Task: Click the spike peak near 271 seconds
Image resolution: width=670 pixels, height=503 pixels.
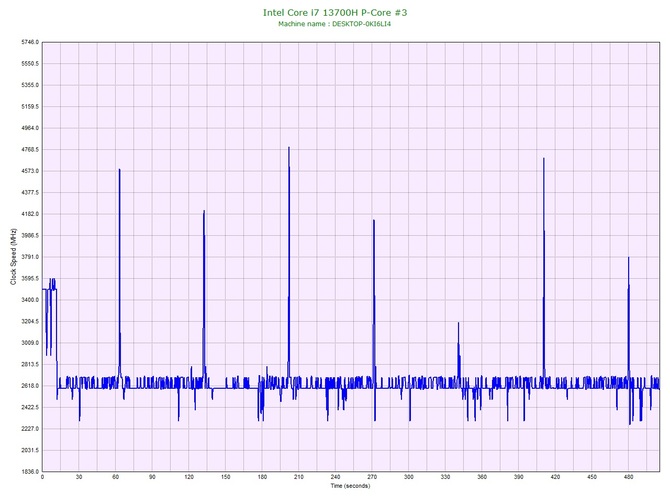Action: (x=374, y=221)
